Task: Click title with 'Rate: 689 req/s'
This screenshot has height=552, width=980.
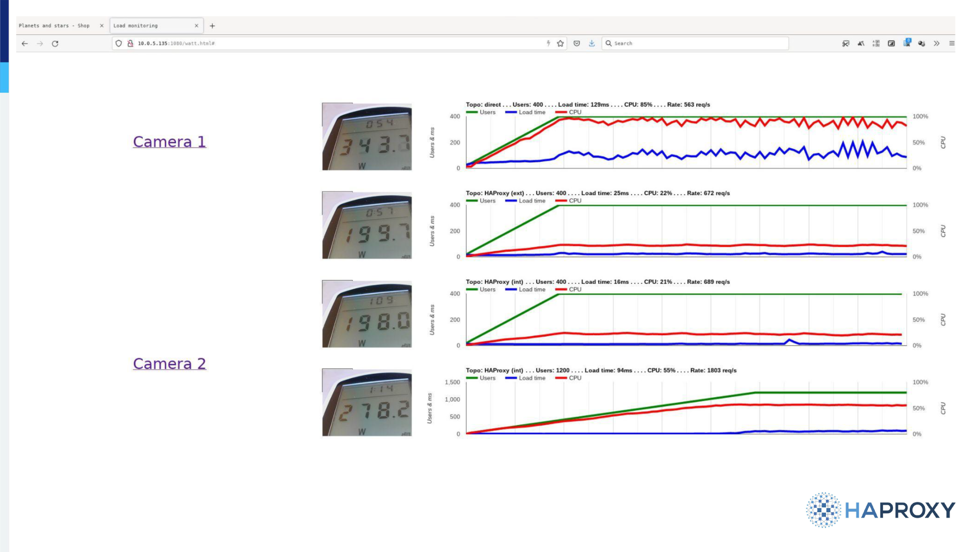Action: (598, 282)
